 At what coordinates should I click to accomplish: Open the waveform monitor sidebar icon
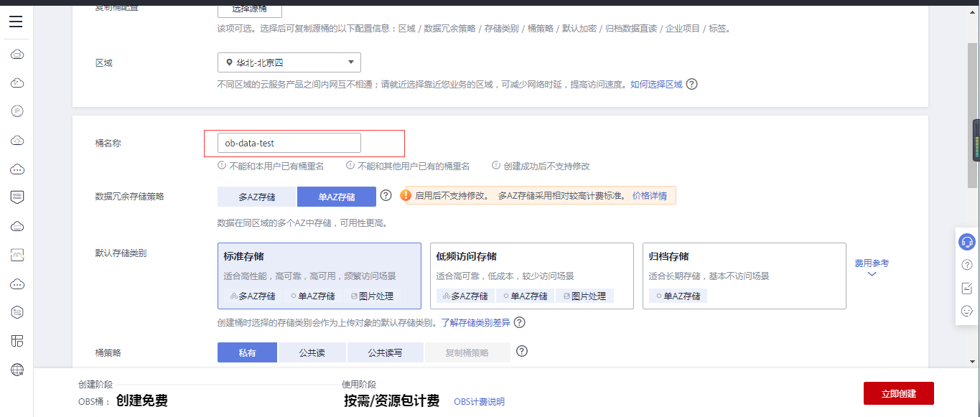(x=18, y=255)
